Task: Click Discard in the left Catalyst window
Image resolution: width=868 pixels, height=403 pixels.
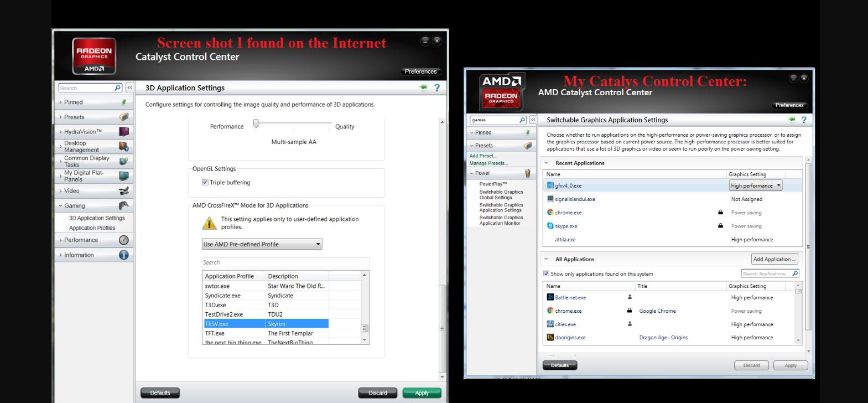Action: [x=378, y=393]
